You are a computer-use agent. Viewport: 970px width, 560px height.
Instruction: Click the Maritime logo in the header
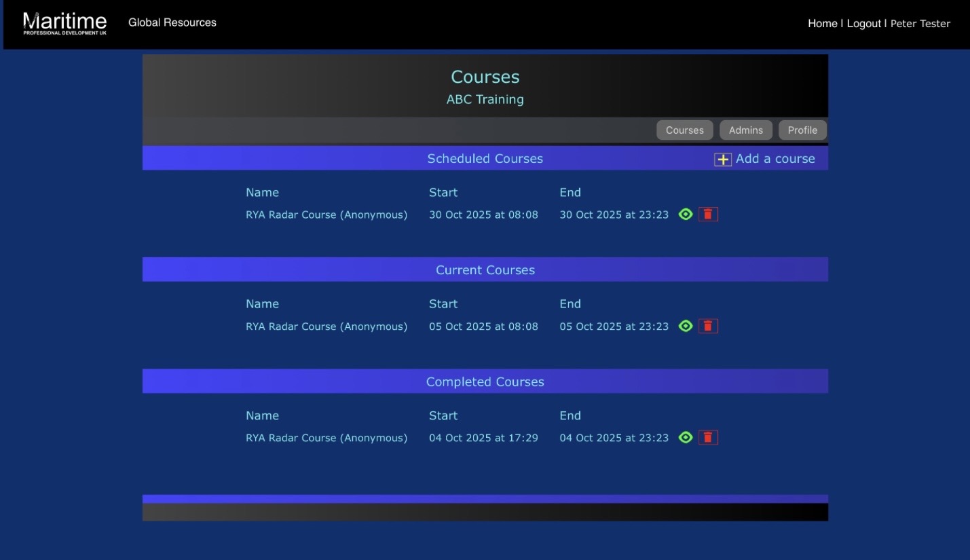coord(65,22)
